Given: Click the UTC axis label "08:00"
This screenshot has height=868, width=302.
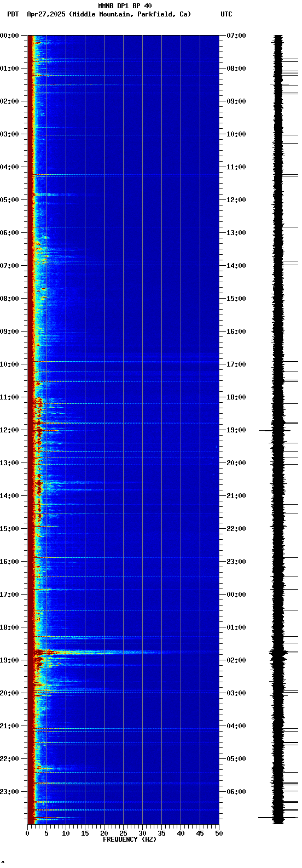Looking at the screenshot, I should coord(236,68).
